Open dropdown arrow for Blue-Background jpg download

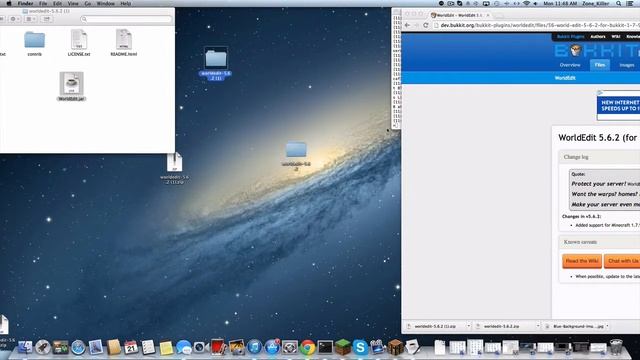608,326
